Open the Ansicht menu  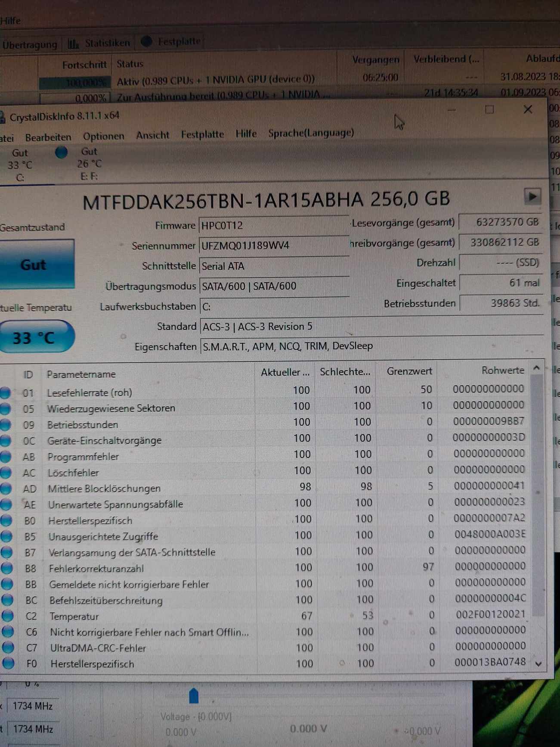[x=152, y=135]
